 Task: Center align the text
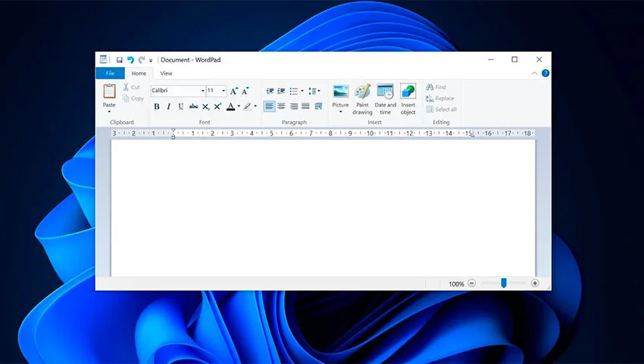pos(281,106)
